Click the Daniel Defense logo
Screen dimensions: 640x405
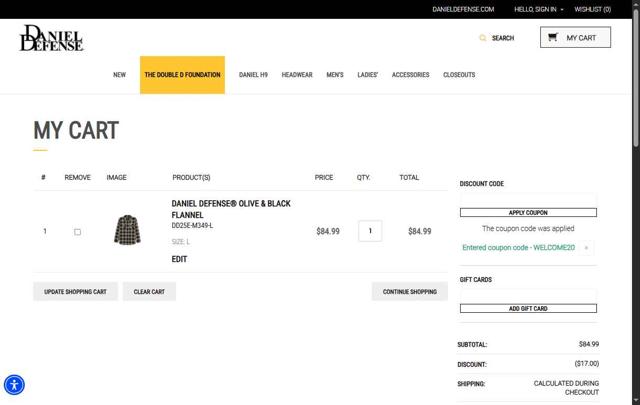coord(51,38)
